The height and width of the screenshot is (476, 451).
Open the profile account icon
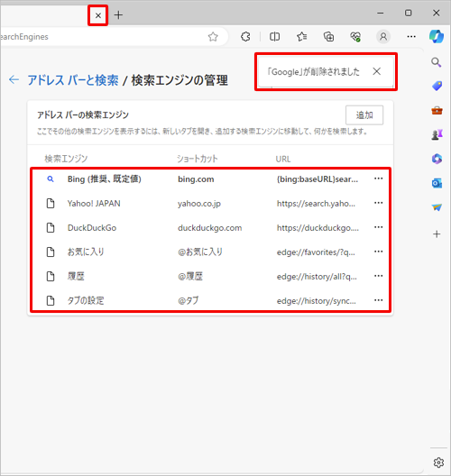click(x=383, y=37)
